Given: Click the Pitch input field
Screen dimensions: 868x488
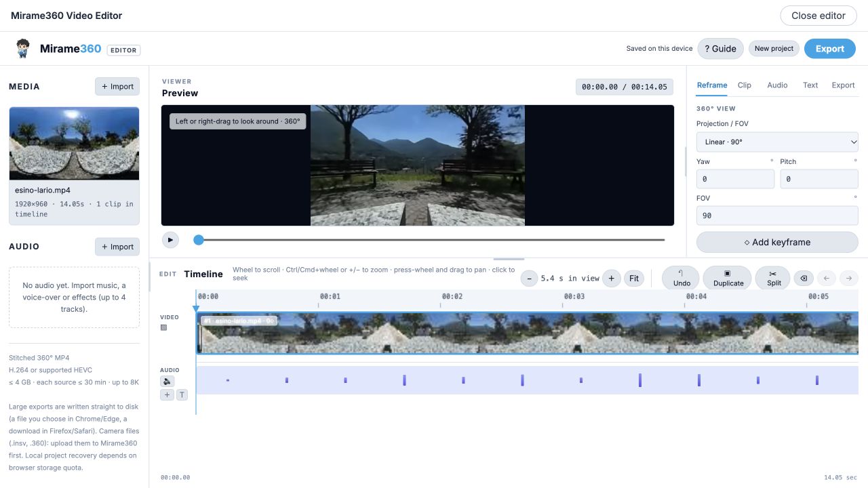Looking at the screenshot, I should click(819, 179).
